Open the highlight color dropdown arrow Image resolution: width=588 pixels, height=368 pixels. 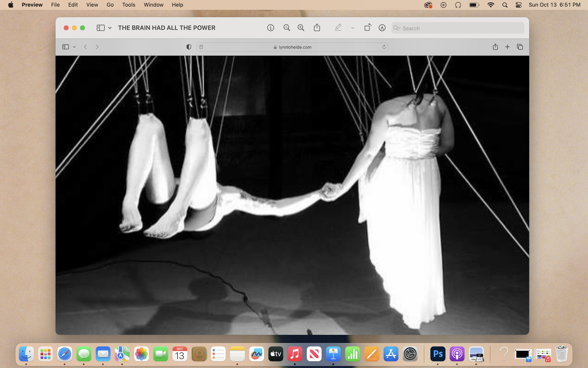tap(353, 28)
